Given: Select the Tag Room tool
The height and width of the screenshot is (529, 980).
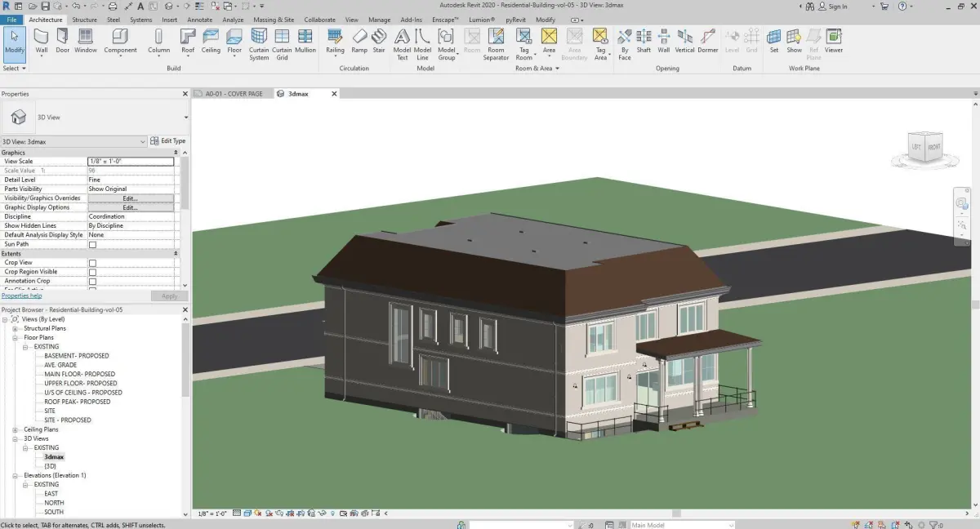Looking at the screenshot, I should 523,44.
